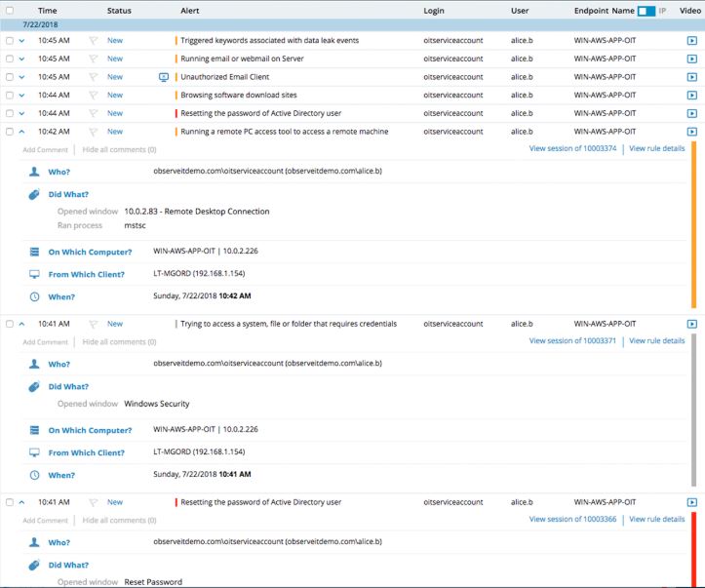Collapse the 10:42 AM remote PC access alert
This screenshot has height=588, width=705.
click(21, 132)
